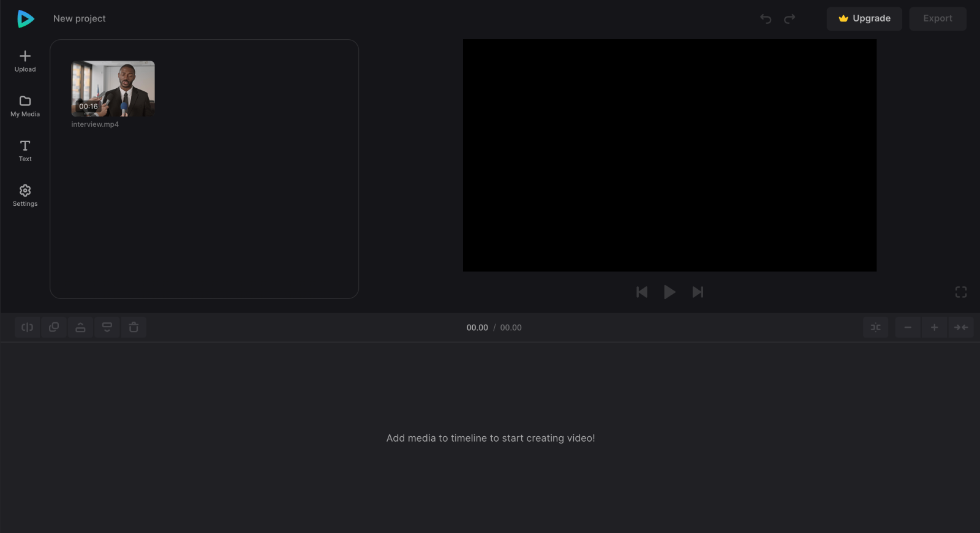Skip to previous clip

(642, 292)
